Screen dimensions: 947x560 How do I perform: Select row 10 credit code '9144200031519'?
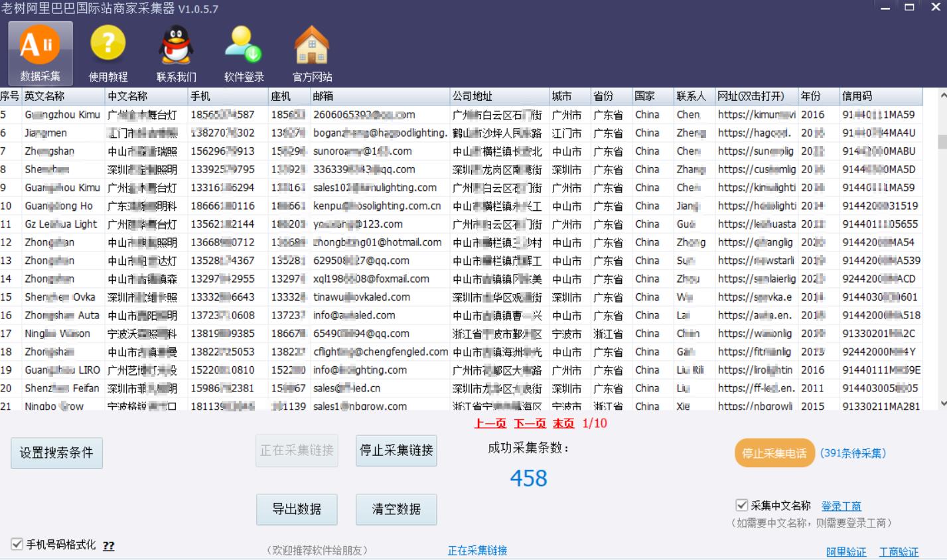881,206
